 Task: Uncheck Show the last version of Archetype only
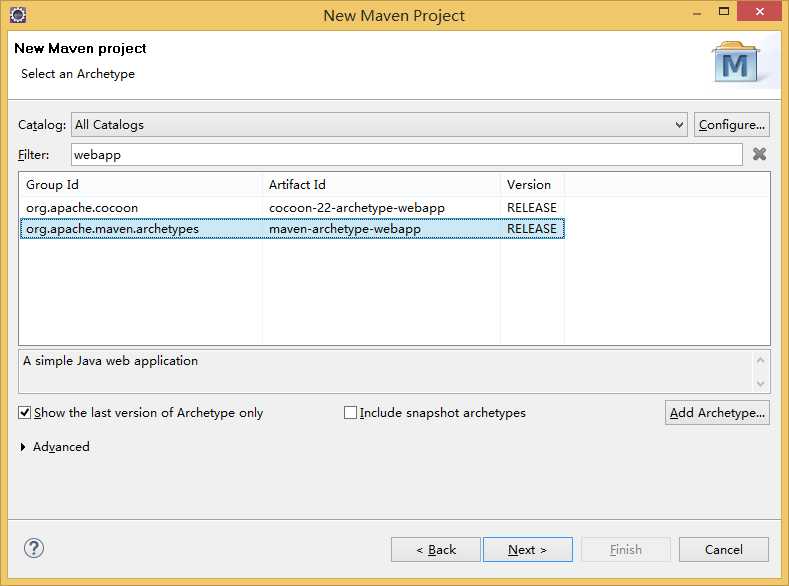(25, 412)
